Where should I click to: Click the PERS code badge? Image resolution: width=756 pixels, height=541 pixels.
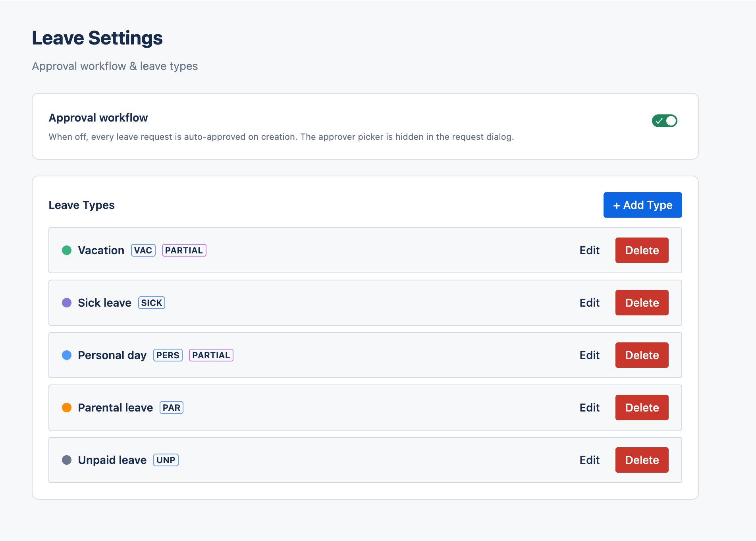pyautogui.click(x=168, y=355)
